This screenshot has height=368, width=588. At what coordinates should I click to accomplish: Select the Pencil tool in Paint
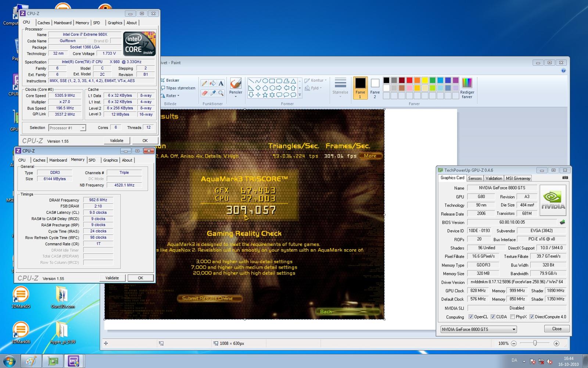pyautogui.click(x=204, y=84)
